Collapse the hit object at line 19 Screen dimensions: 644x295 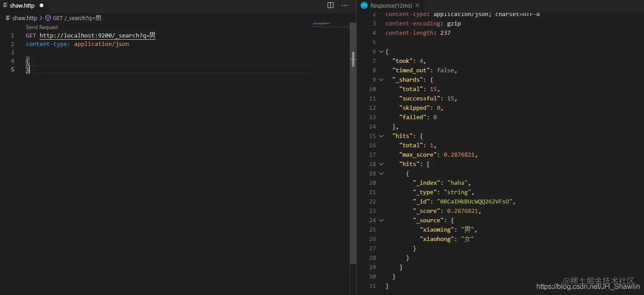381,174
